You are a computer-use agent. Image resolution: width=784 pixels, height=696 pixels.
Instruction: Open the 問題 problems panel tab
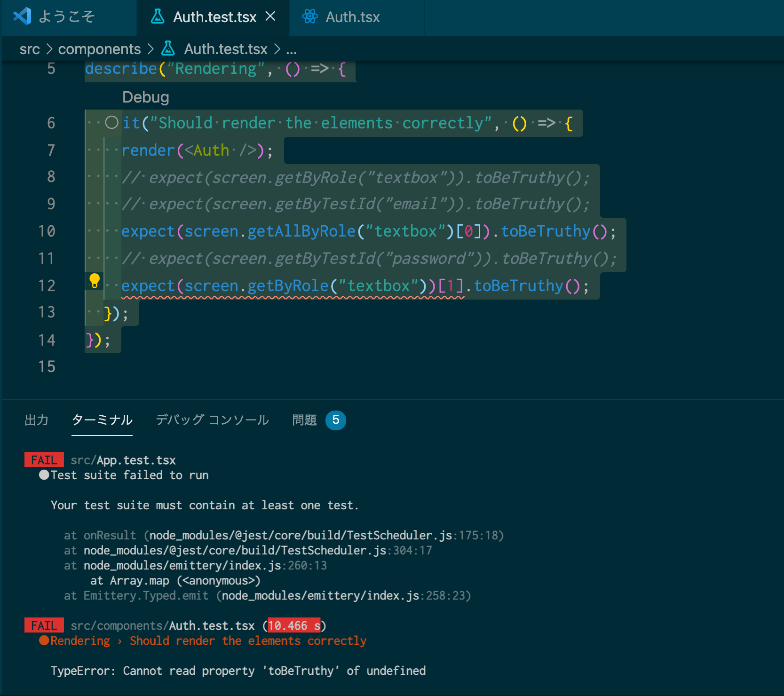click(305, 419)
